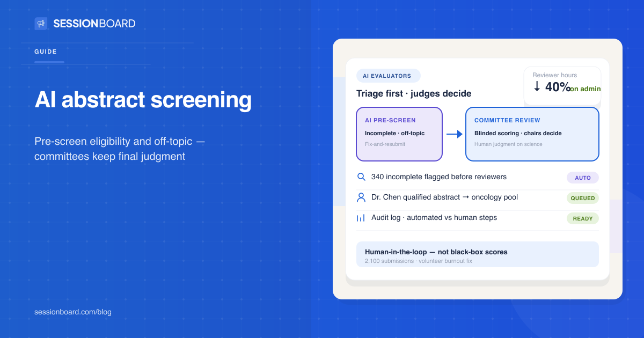Click the AUTO status badge
This screenshot has height=338, width=644.
pos(583,178)
